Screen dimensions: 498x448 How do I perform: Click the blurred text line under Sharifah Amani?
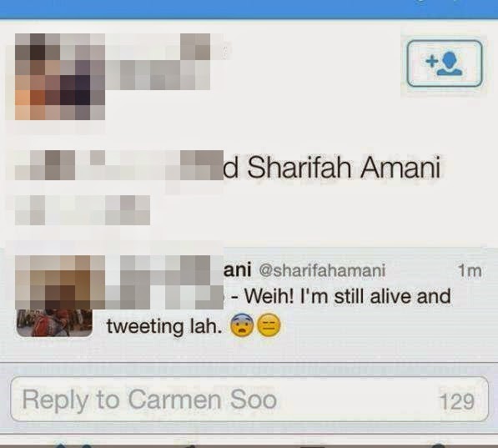tap(83, 210)
